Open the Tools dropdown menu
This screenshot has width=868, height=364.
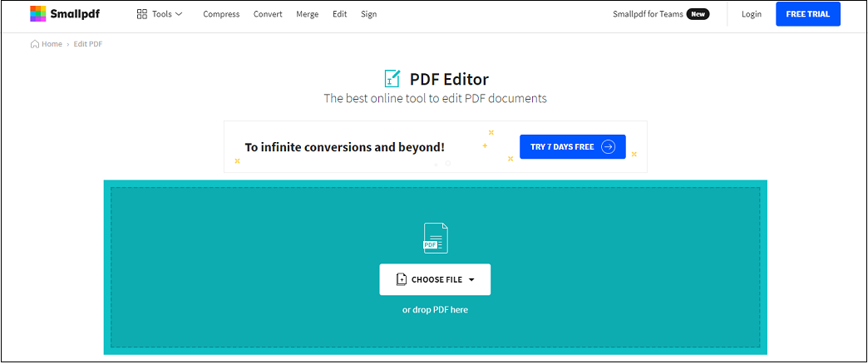click(160, 14)
